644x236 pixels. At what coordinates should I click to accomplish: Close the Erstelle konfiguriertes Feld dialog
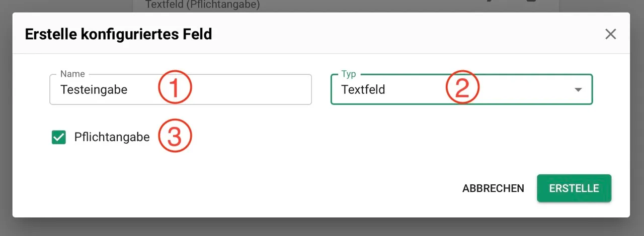coord(610,34)
